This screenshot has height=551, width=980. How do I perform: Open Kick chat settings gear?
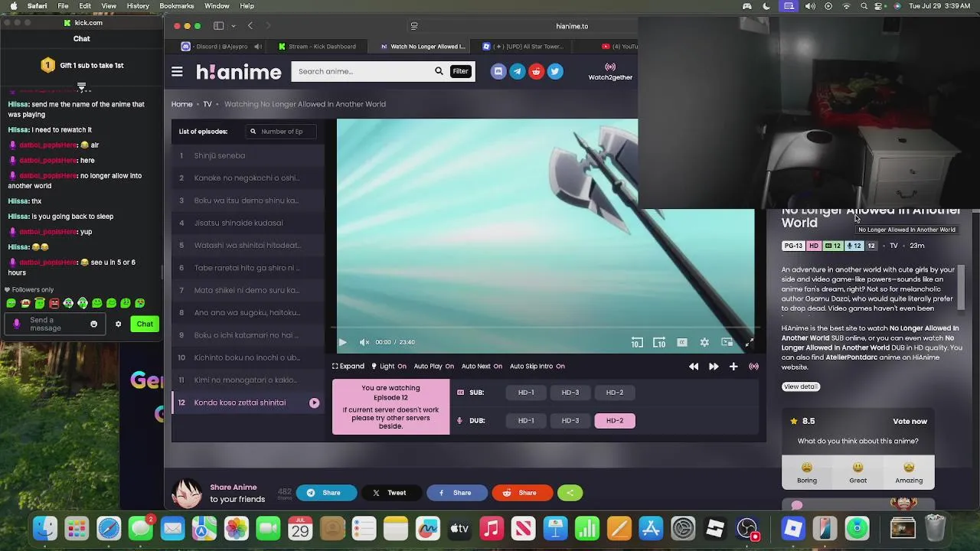[x=118, y=324]
